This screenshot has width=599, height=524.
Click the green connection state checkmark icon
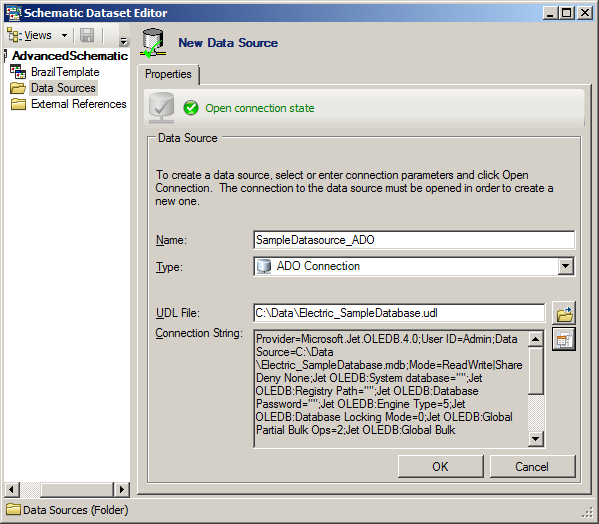coord(191,108)
